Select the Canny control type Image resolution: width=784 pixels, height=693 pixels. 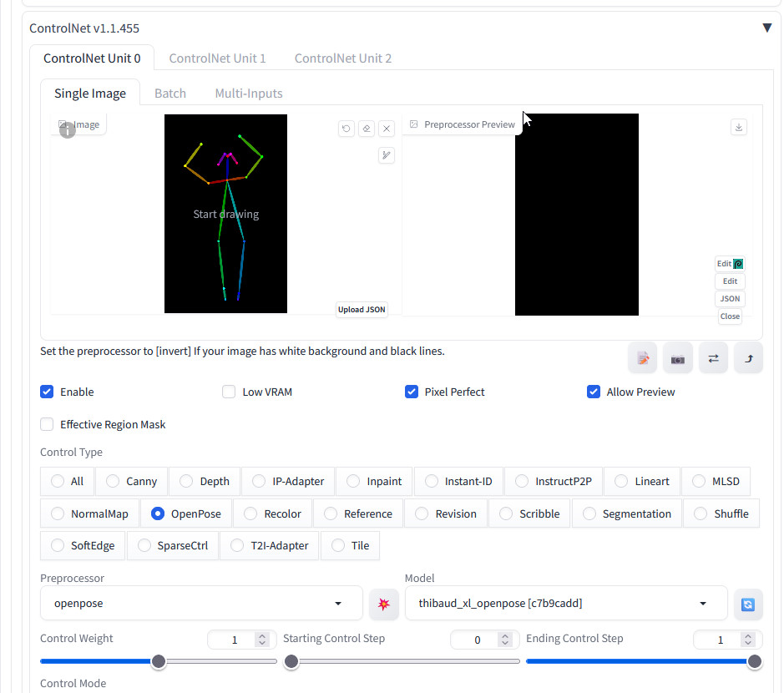coord(132,481)
